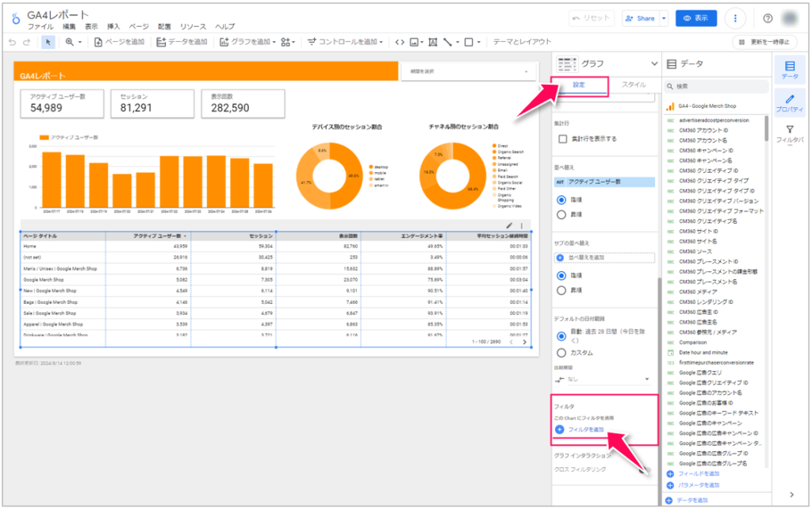
Task: Open the community visualizations and components icon
Action: (x=285, y=42)
